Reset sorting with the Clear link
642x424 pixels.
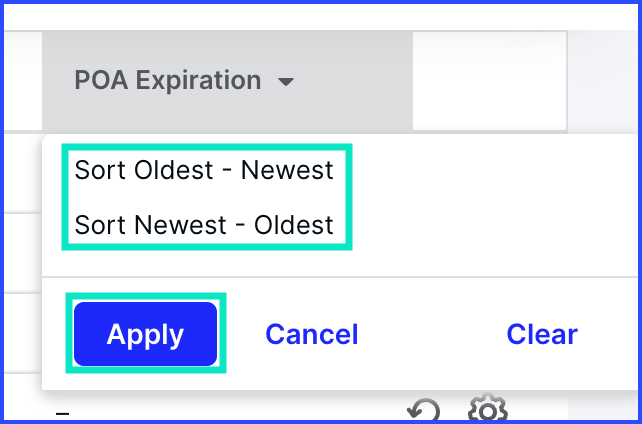point(542,334)
